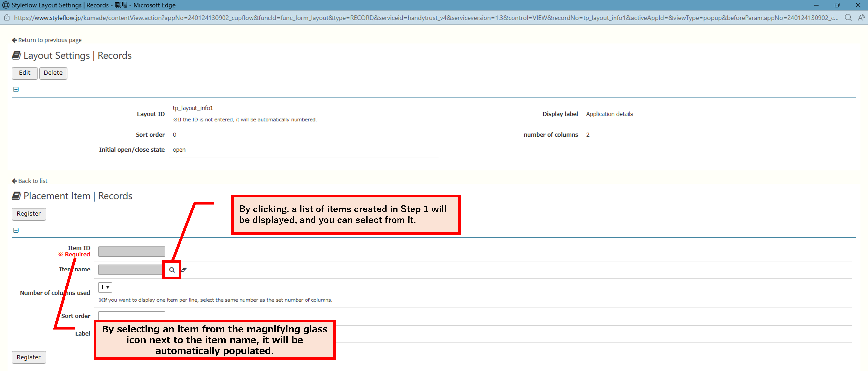This screenshot has width=868, height=371.
Task: Open the Number of columns used dropdown
Action: pyautogui.click(x=105, y=287)
